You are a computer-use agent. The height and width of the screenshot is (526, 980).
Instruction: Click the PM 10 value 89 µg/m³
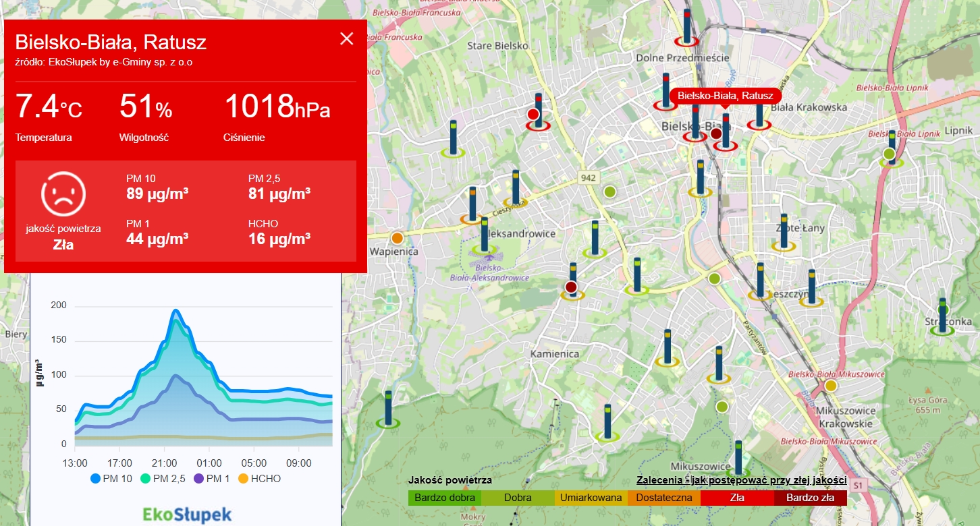[157, 194]
